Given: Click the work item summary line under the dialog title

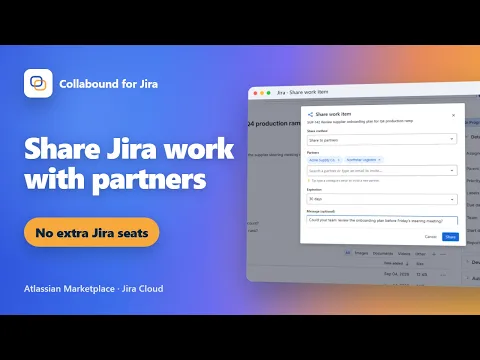Looking at the screenshot, I should click(x=360, y=121).
